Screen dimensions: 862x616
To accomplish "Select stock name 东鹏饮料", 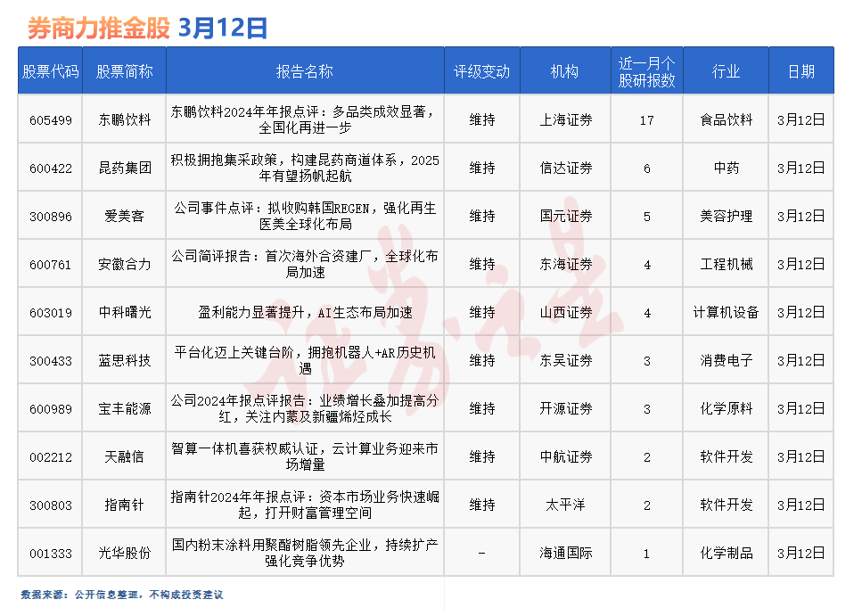I will [x=124, y=119].
